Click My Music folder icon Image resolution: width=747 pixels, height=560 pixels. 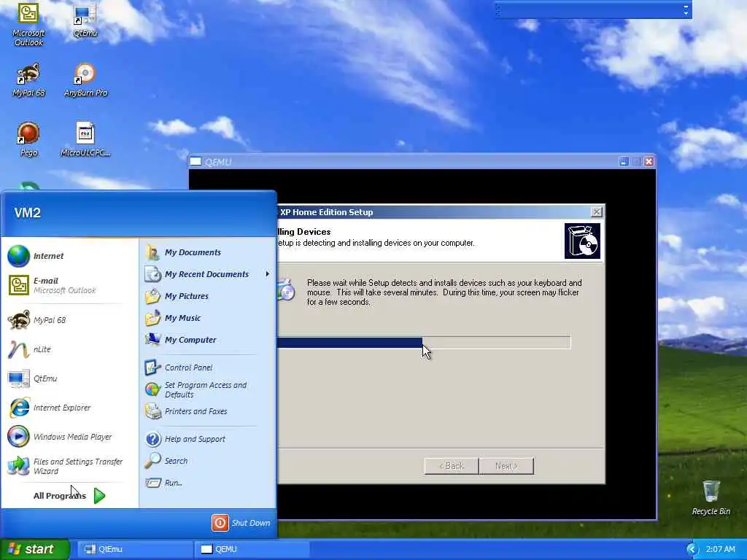(x=153, y=318)
